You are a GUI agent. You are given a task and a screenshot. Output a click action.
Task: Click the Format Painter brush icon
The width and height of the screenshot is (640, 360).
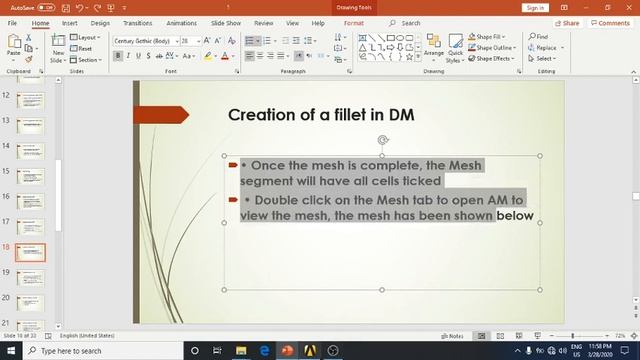click(29, 60)
